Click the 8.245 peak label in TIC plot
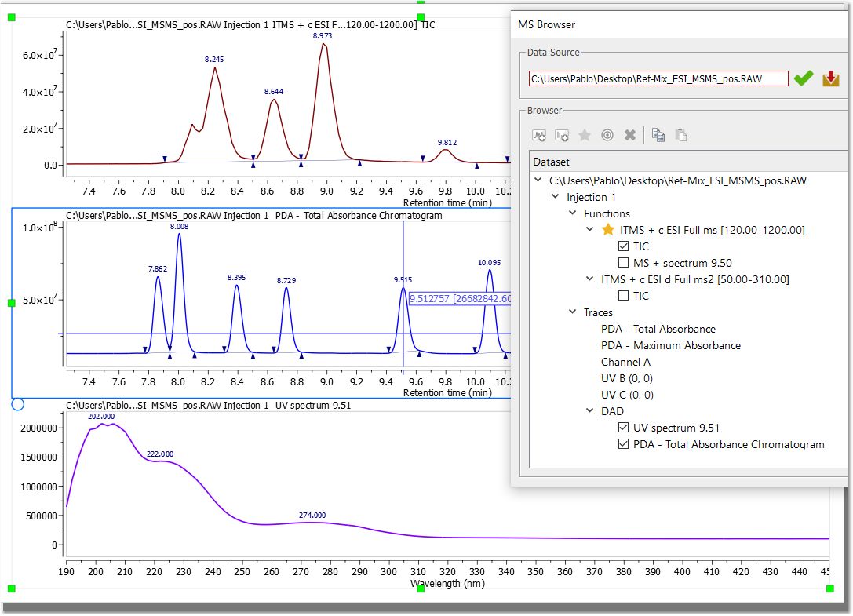This screenshot has width=853, height=616. (x=214, y=59)
